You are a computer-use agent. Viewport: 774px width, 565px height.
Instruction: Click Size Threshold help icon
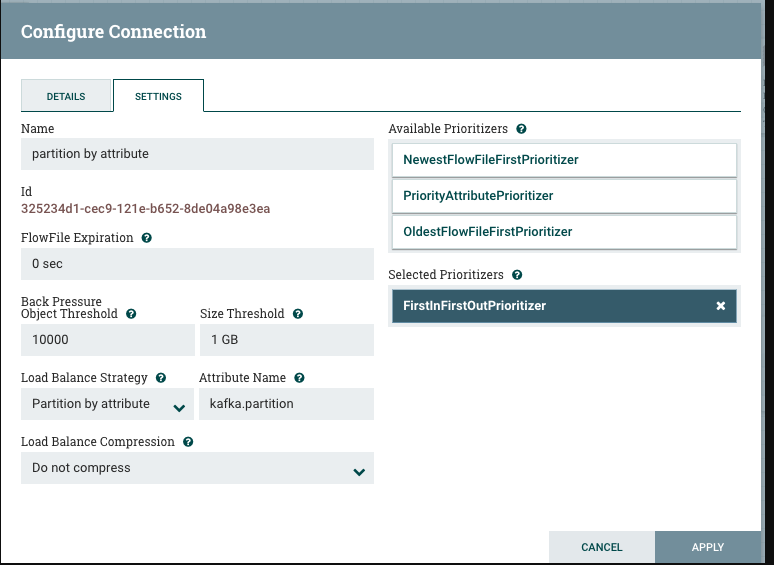(x=298, y=314)
